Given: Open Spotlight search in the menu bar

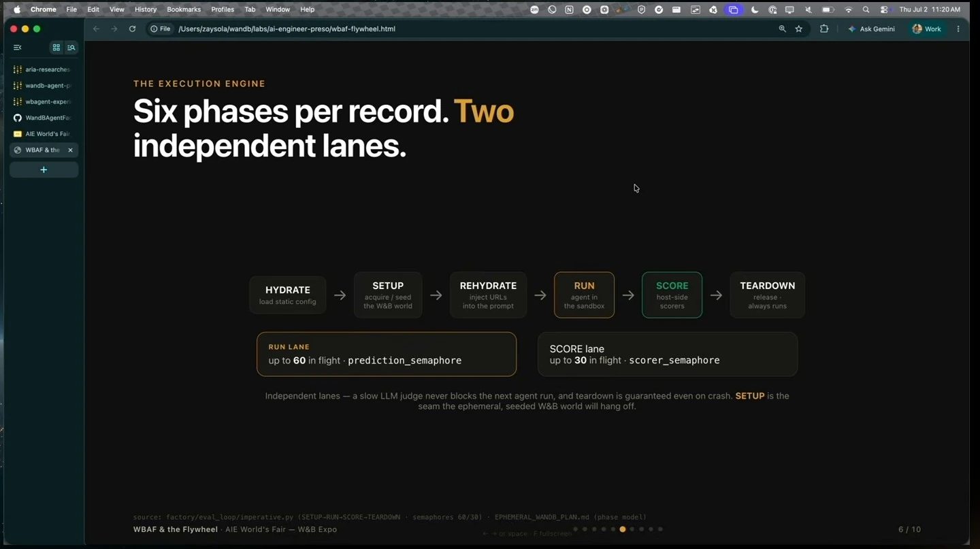Looking at the screenshot, I should tap(866, 10).
